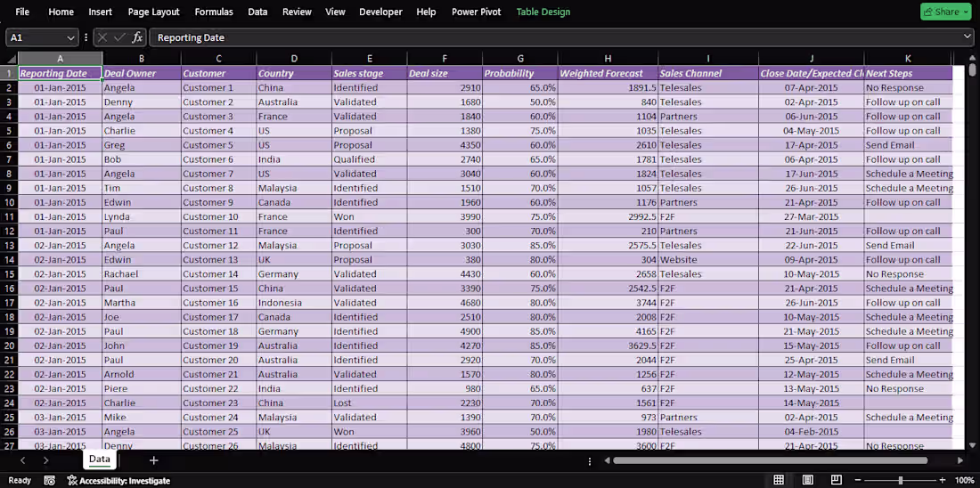Click next sheet navigation arrow
The height and width of the screenshot is (488, 980).
[x=45, y=460]
